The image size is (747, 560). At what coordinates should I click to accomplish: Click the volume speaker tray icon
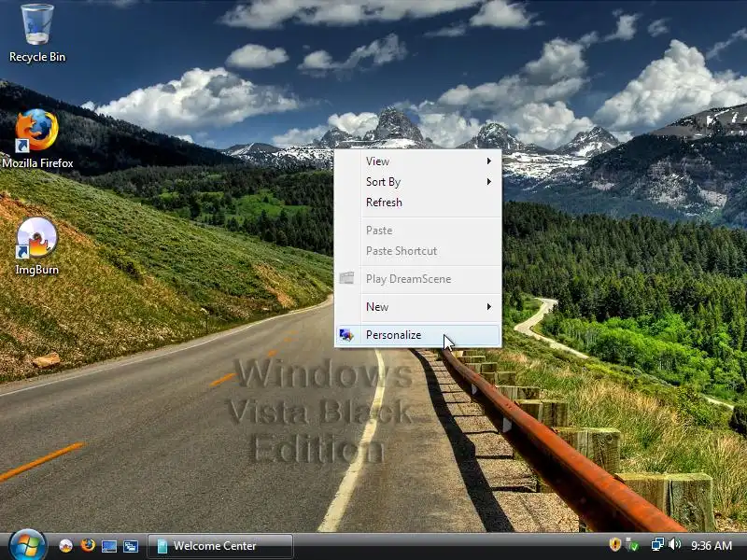coord(674,544)
